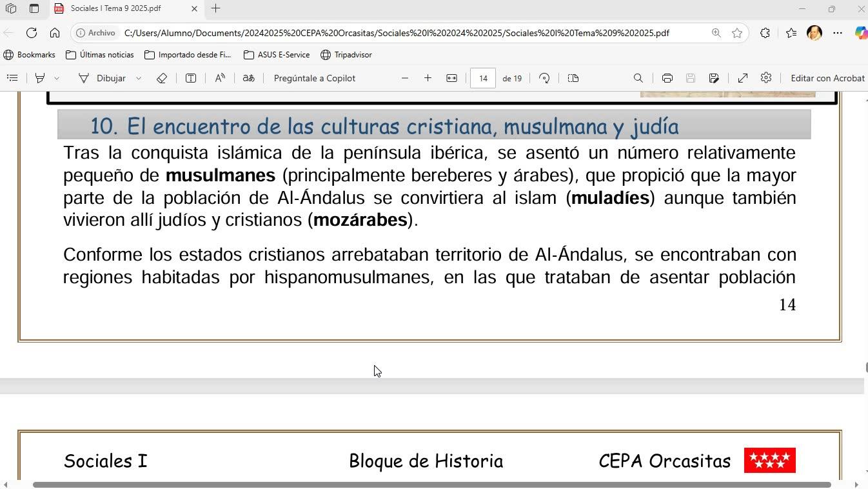Click the bold word 'mozárabes'

click(x=360, y=220)
